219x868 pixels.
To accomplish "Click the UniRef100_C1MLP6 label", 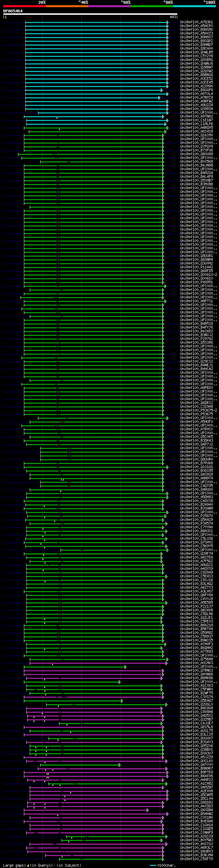I will 196,124.
